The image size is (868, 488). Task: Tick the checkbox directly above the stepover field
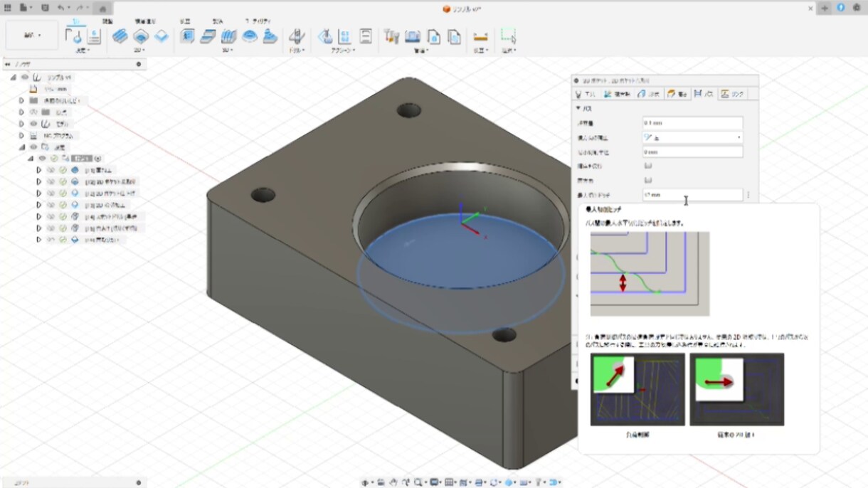pyautogui.click(x=648, y=180)
